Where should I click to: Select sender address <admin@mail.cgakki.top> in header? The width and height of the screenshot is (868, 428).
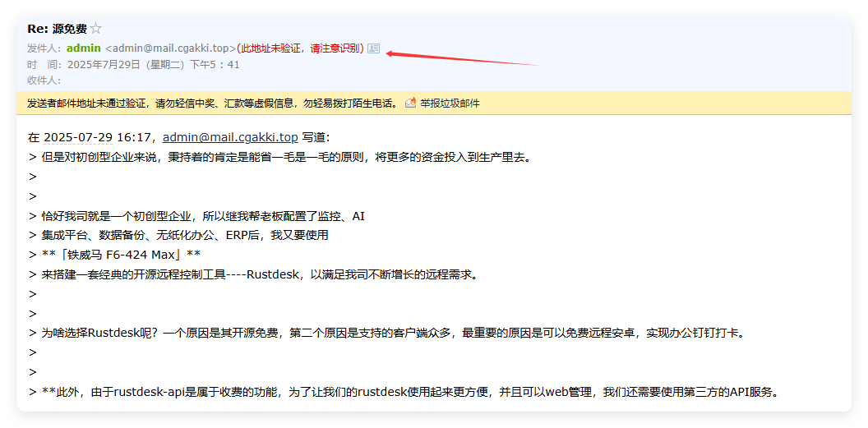(170, 48)
